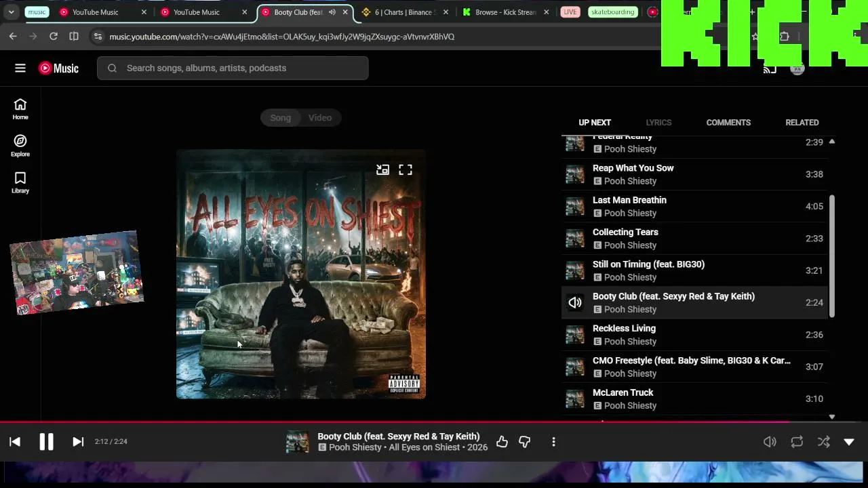This screenshot has height=488, width=868.
Task: Click the song progress bar
Action: (x=434, y=422)
